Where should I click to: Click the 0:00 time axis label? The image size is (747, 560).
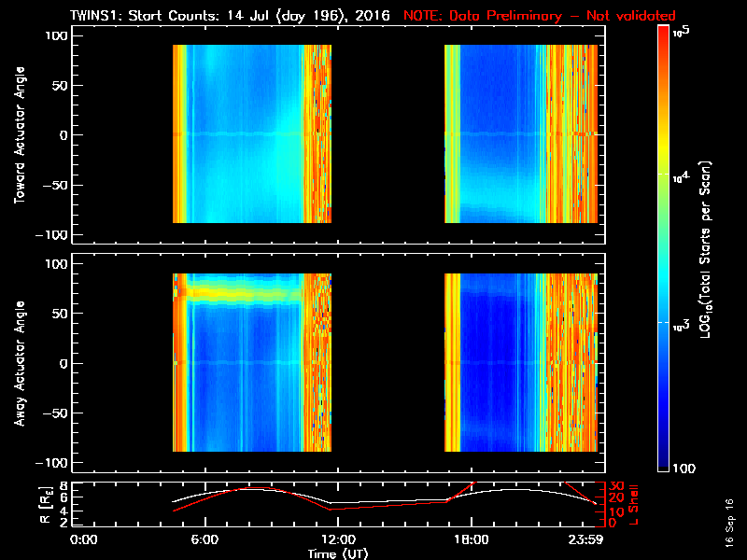tap(83, 540)
